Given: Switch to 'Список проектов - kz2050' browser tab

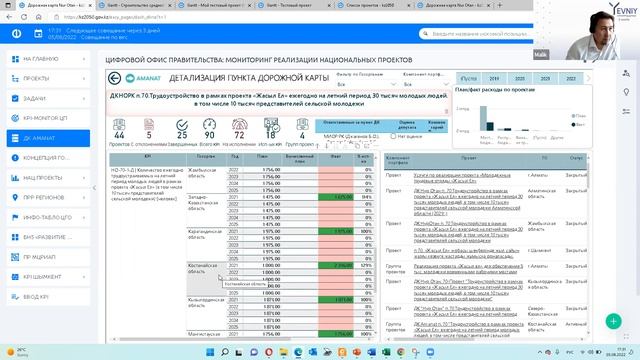Looking at the screenshot, I should coord(373,5).
